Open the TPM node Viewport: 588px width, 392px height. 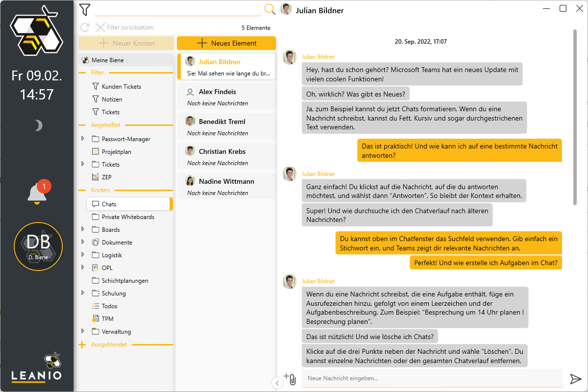pyautogui.click(x=102, y=319)
